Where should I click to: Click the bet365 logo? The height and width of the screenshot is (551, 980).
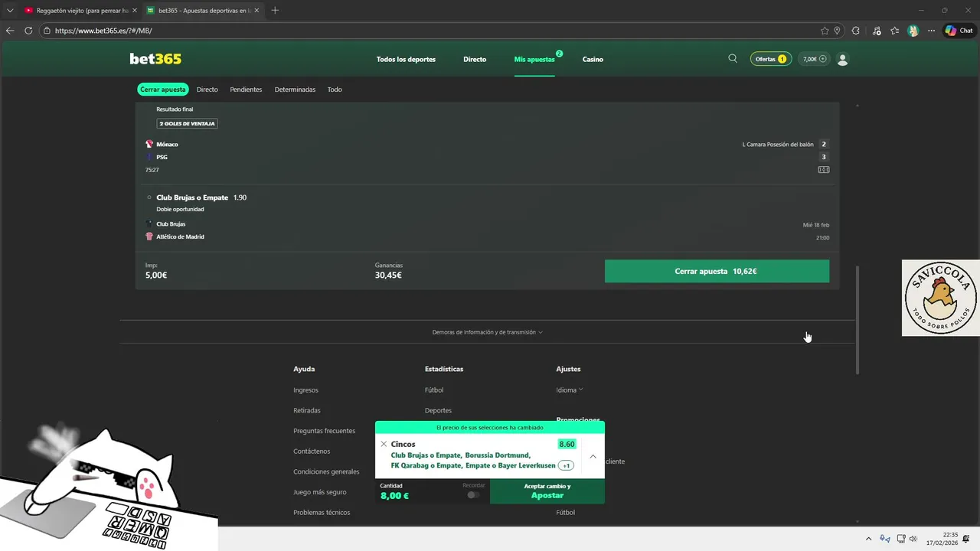[x=155, y=59]
